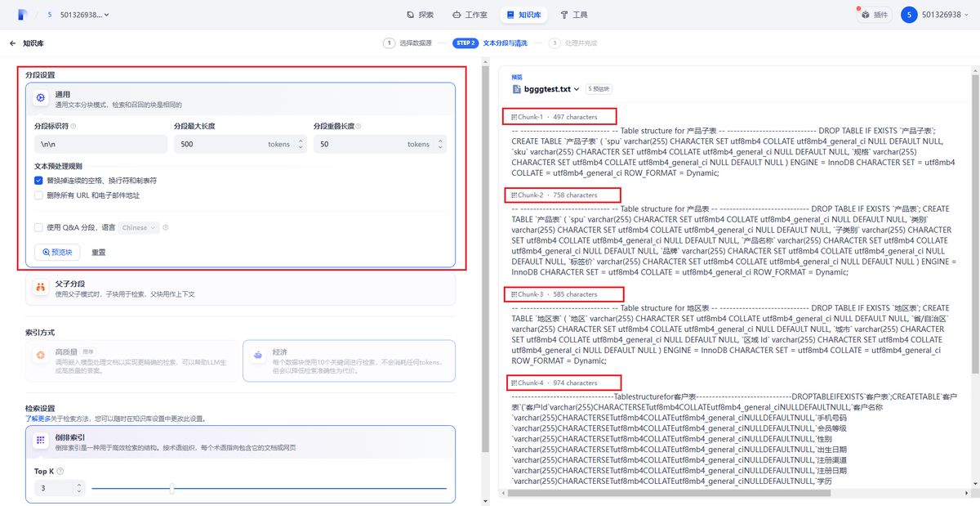The width and height of the screenshot is (980, 506).
Task: Switch to the 探索 tab
Action: tap(421, 15)
